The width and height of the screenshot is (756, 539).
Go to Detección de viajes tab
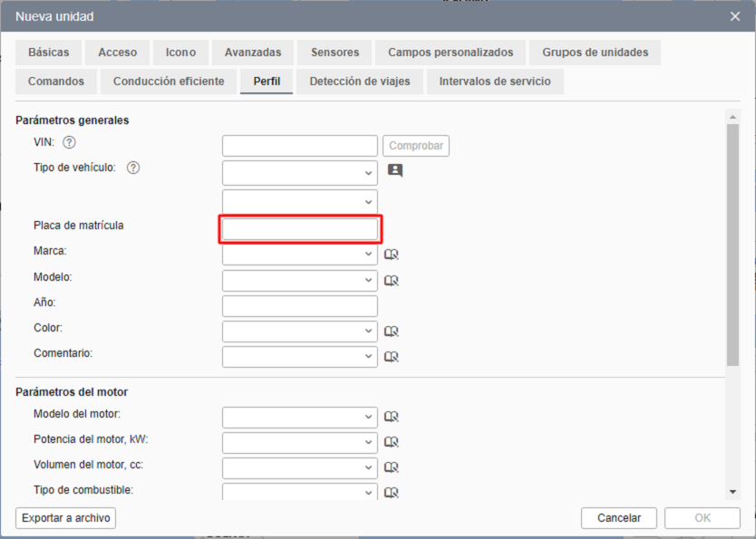[360, 82]
